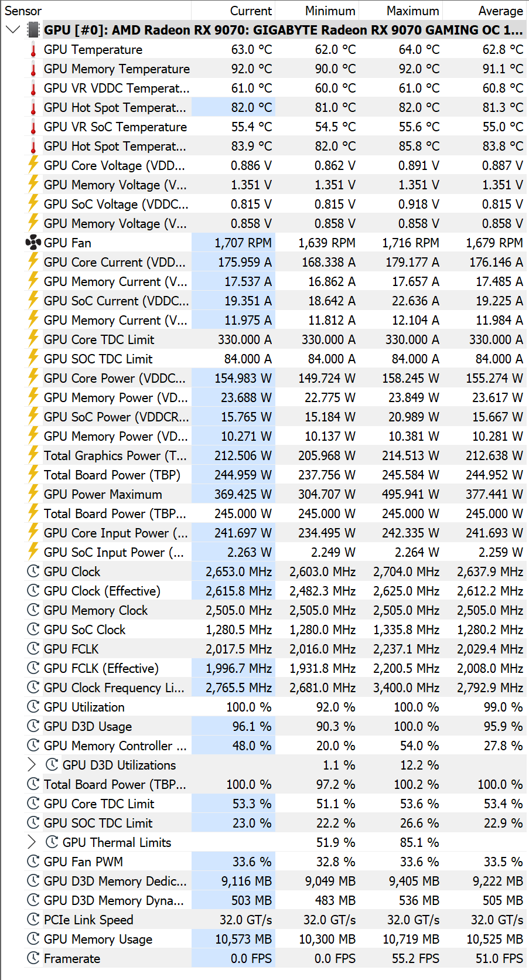Click clock icon beside GPU Fan PWM
This screenshot has width=529, height=980.
tap(33, 862)
